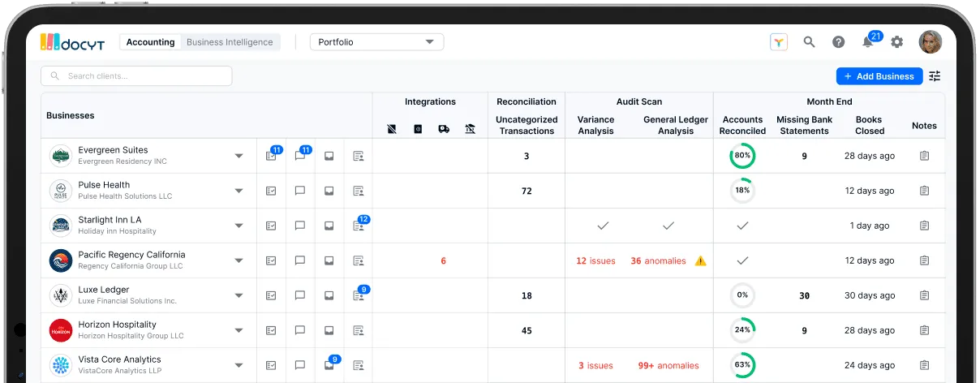The height and width of the screenshot is (383, 980).
Task: Open notifications bell with 21 badge
Action: (869, 42)
